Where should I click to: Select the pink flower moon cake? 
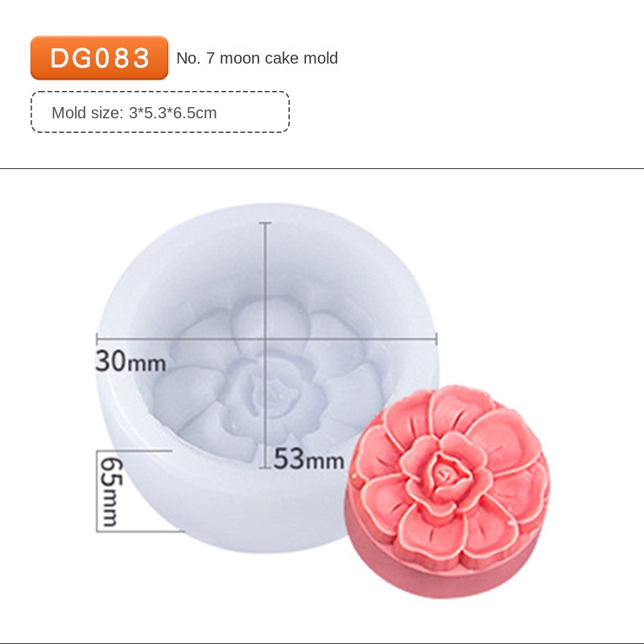pyautogui.click(x=448, y=491)
